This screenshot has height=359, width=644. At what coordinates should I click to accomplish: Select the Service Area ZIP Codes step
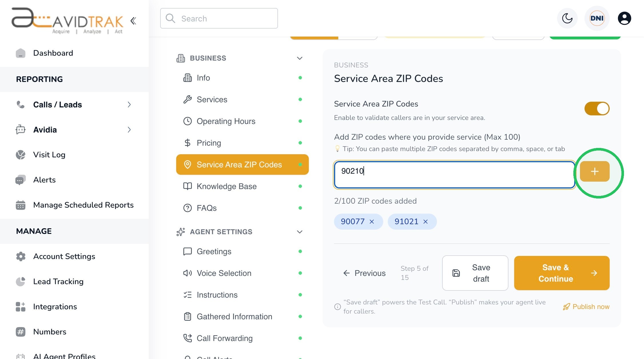click(243, 165)
